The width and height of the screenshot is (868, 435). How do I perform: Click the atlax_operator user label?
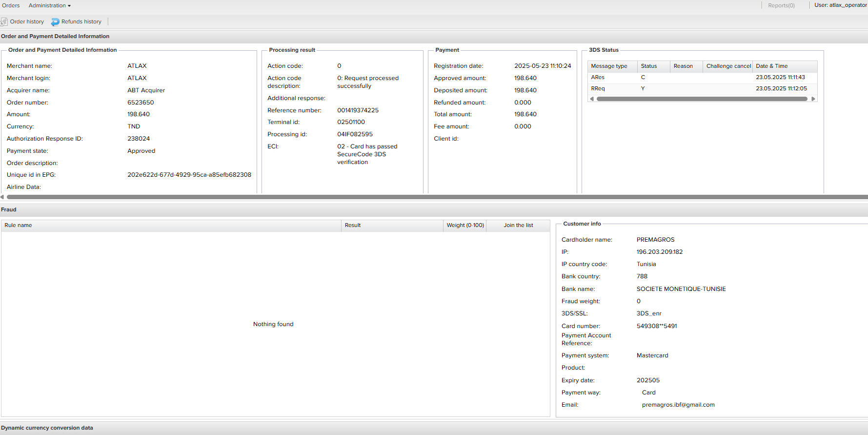(840, 5)
